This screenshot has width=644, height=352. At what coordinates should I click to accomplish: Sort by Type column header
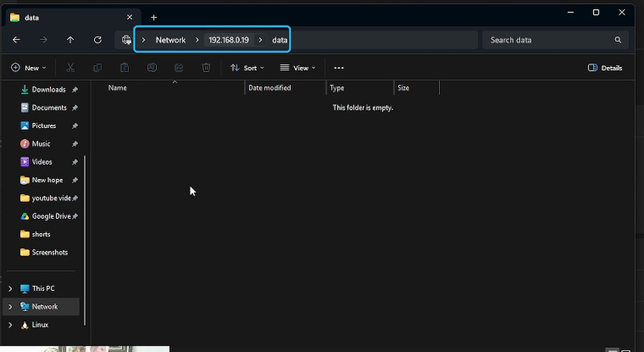[x=337, y=88]
